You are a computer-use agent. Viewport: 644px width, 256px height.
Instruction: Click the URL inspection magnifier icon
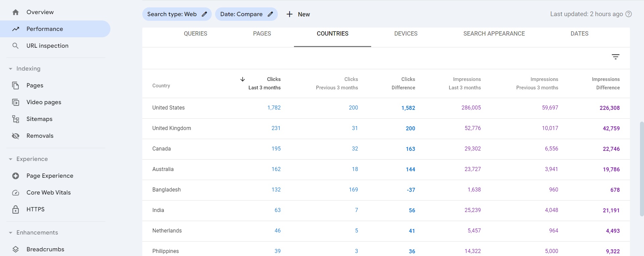click(x=15, y=46)
